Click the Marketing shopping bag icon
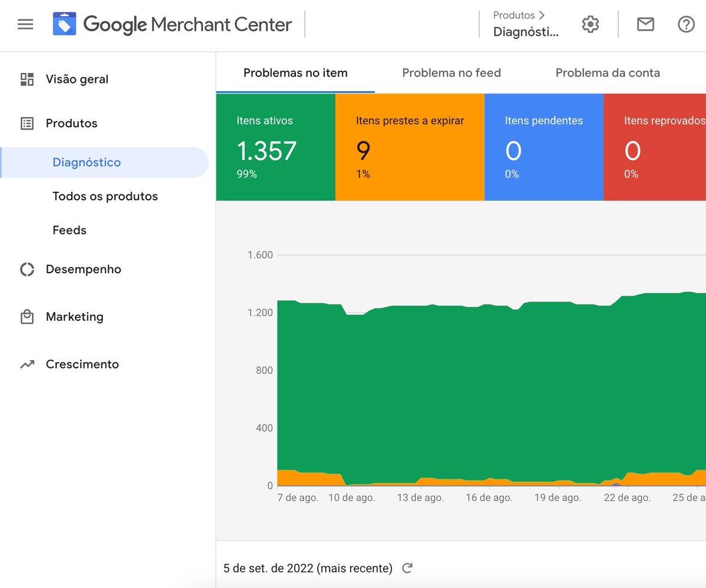 point(27,317)
